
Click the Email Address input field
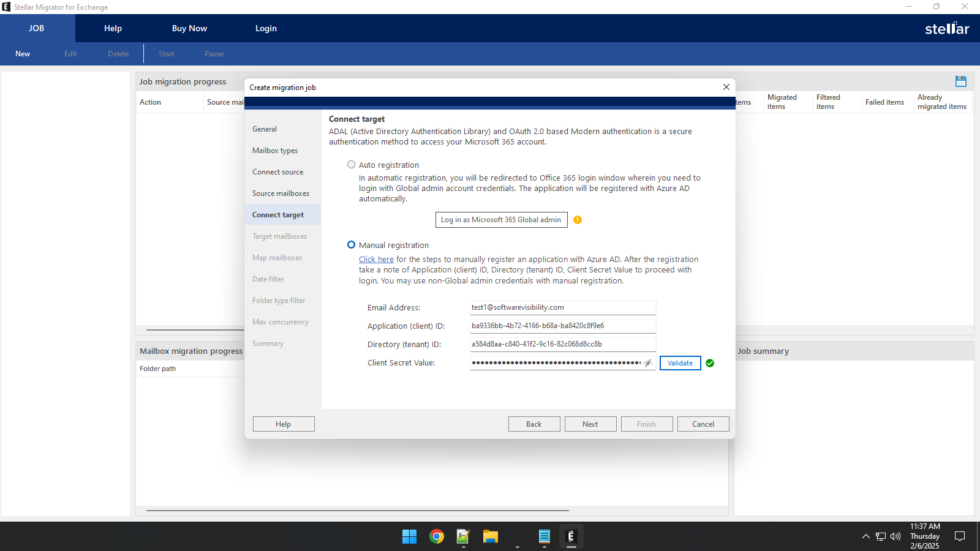click(563, 307)
